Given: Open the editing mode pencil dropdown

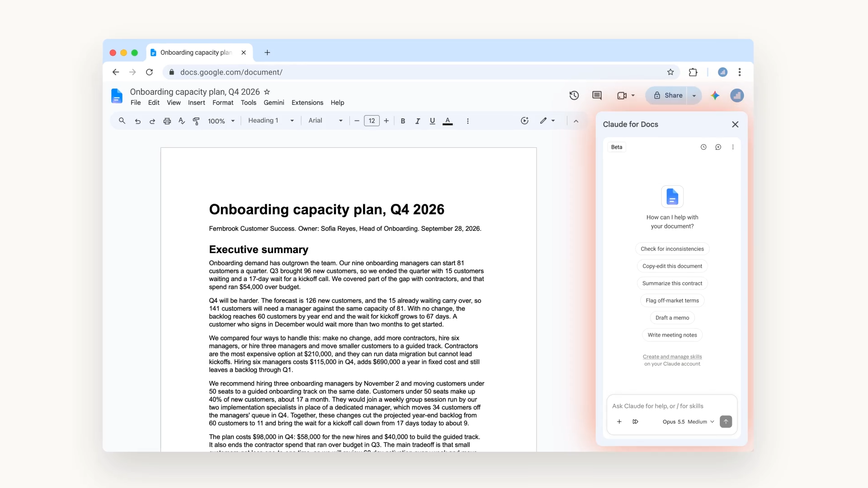Looking at the screenshot, I should tap(547, 121).
